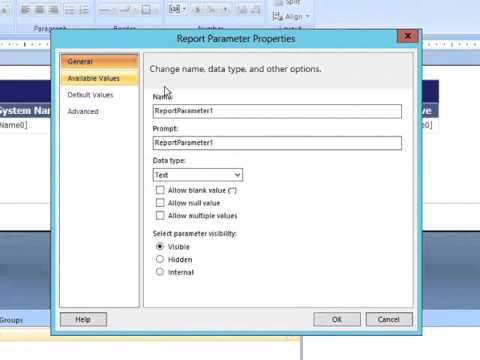Click the Prompt text field
The image size is (480, 360).
click(277, 143)
